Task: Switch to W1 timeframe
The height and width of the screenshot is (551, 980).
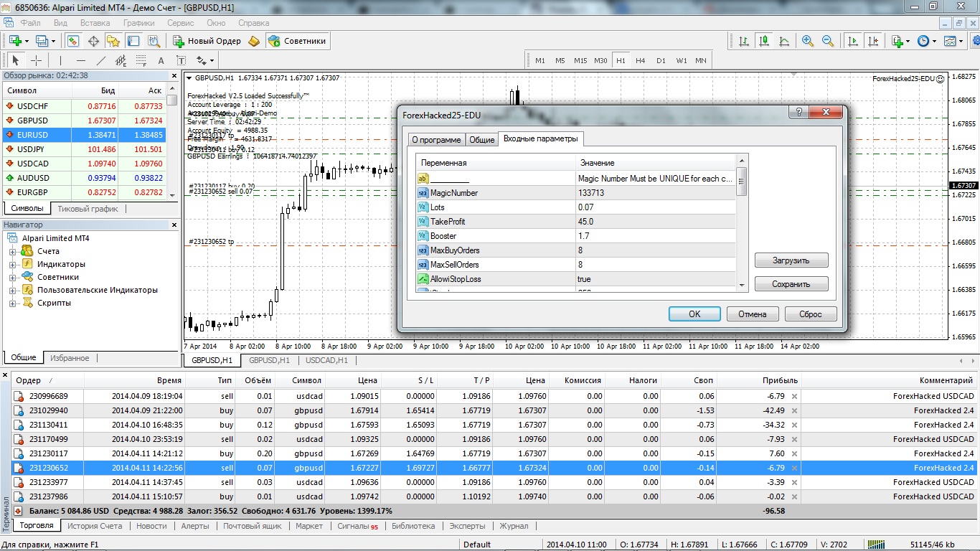Action: 681,60
